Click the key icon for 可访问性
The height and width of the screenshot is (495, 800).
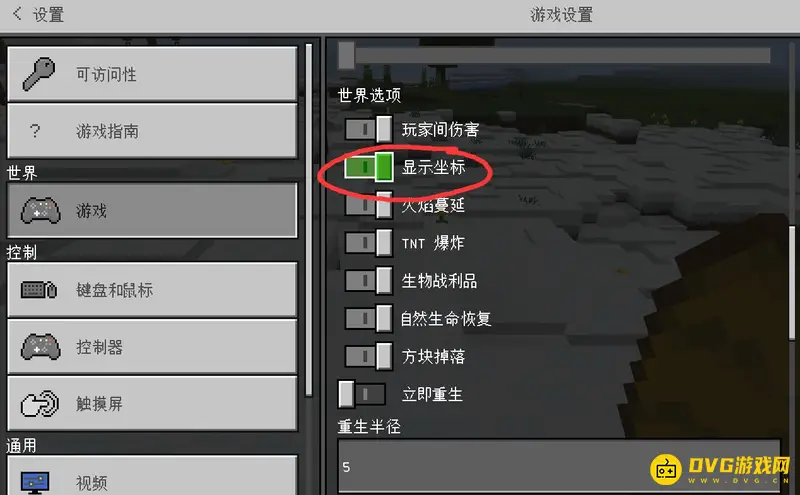[39, 74]
